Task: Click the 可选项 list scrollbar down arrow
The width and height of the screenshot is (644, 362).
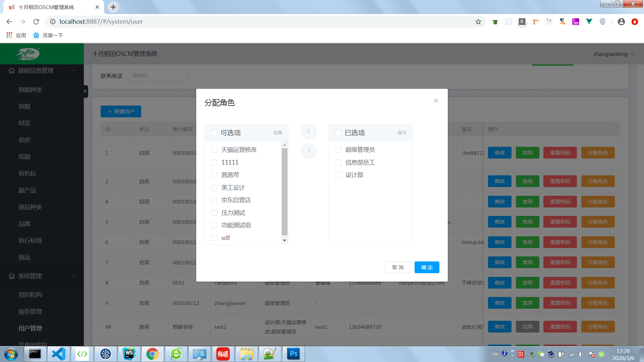Action: [284, 240]
